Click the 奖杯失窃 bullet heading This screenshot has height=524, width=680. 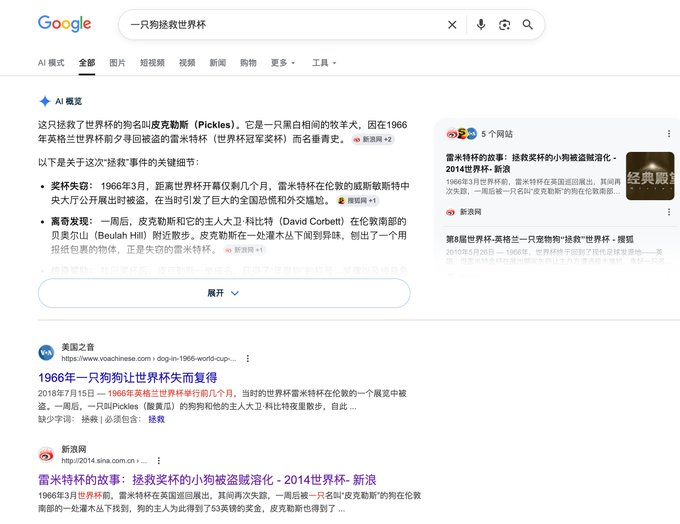pos(72,186)
